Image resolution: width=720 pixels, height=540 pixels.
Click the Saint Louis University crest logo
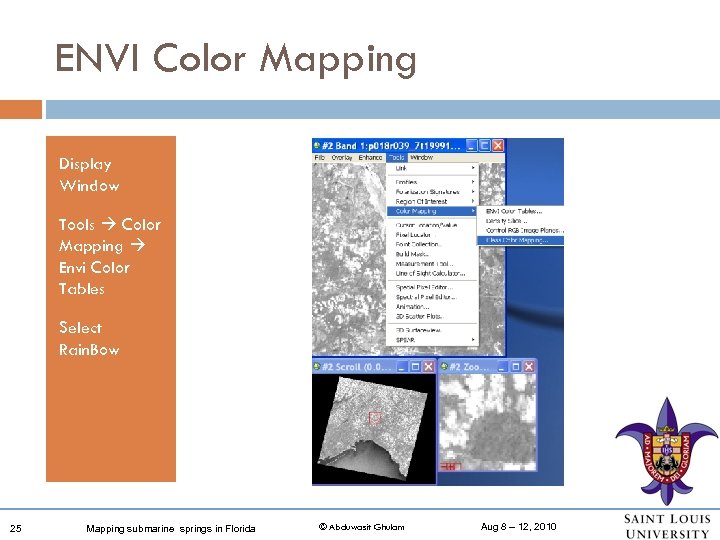667,451
